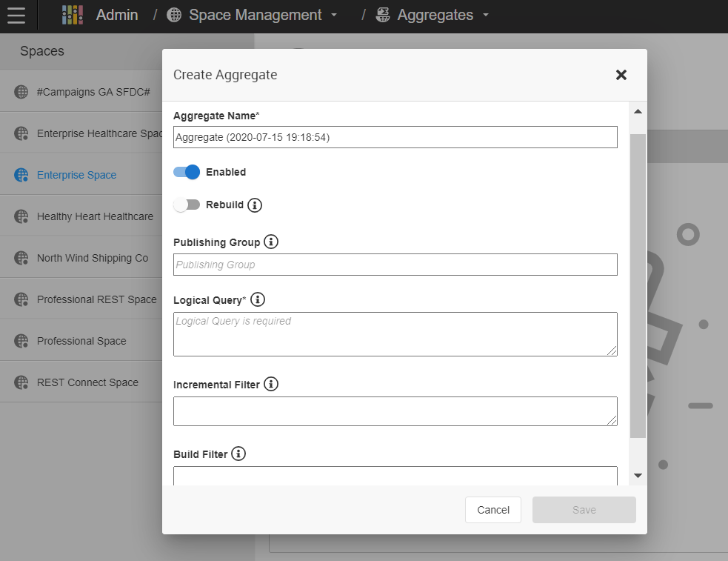The height and width of the screenshot is (561, 728).
Task: Click the colorful Admin application logo
Action: (72, 14)
